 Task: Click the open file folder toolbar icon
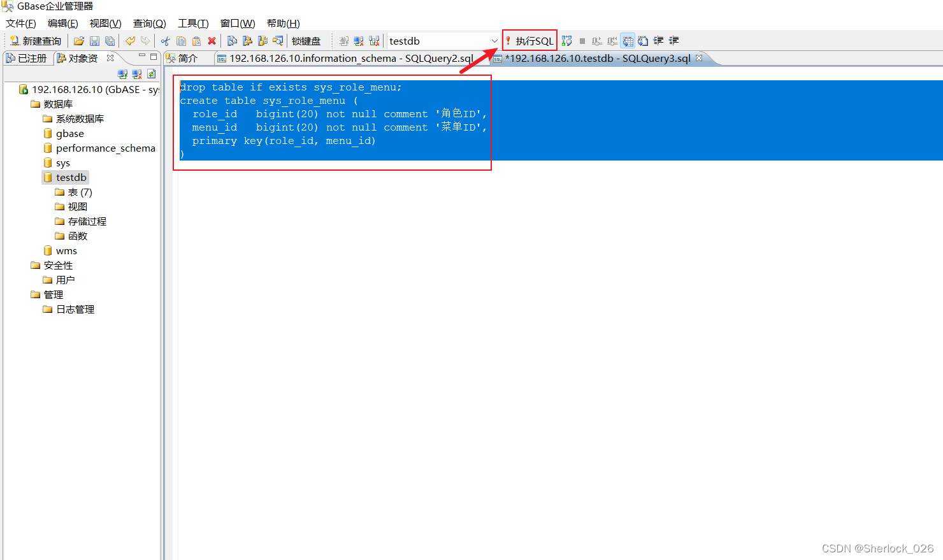click(x=78, y=40)
